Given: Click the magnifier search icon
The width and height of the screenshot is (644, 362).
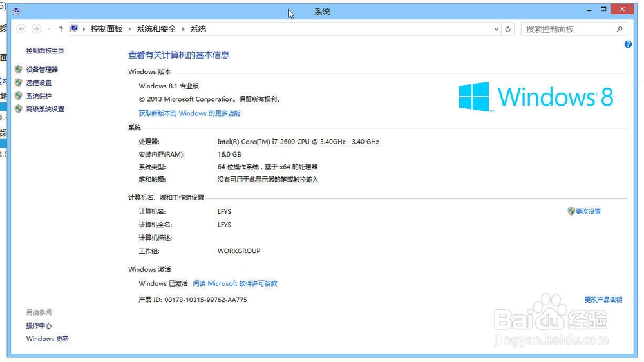Looking at the screenshot, I should (x=620, y=29).
